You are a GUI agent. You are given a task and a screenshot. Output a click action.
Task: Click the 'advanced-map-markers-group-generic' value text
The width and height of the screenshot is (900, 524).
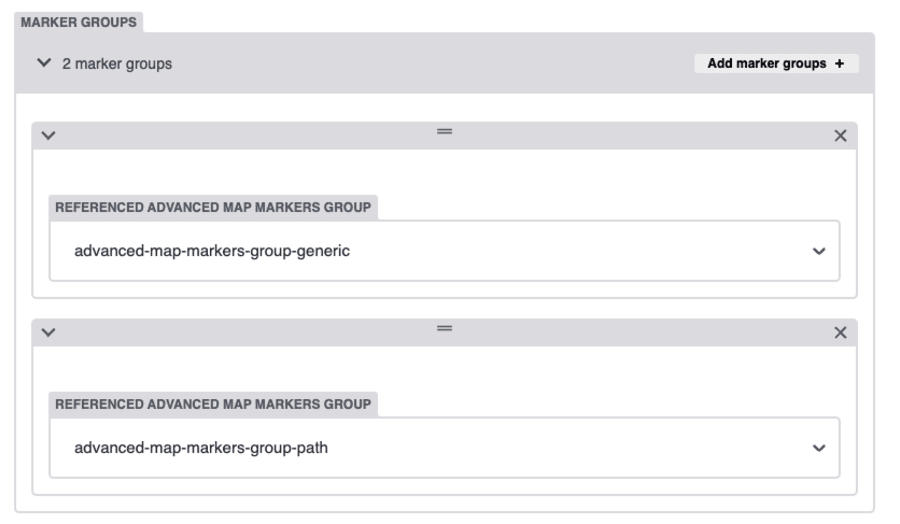(212, 251)
